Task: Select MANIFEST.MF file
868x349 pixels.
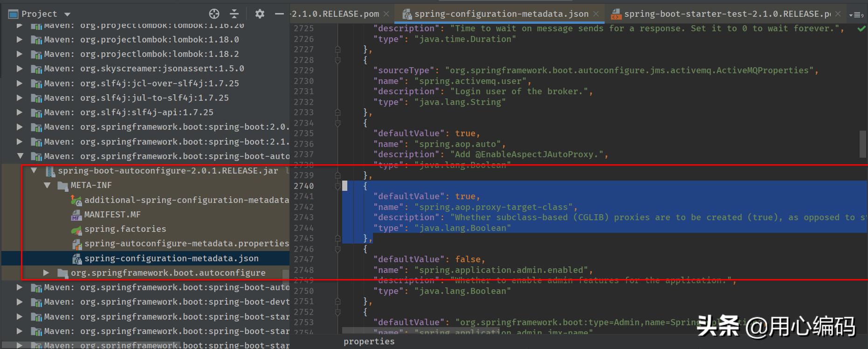Action: [112, 215]
